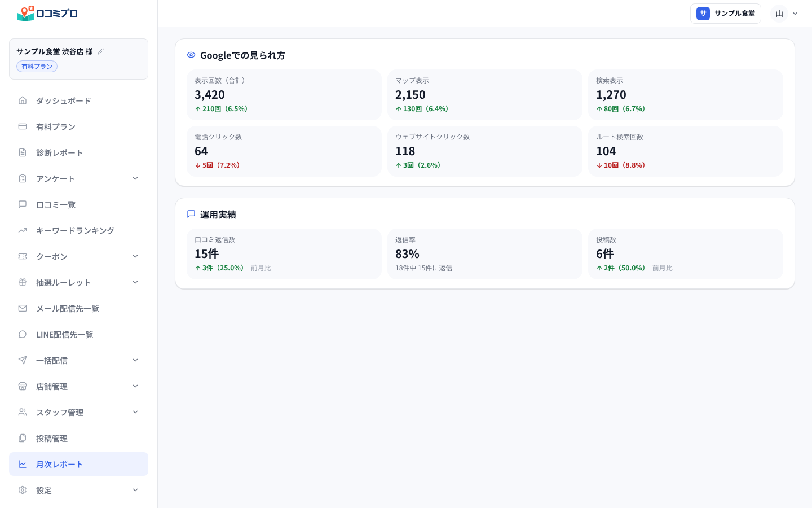Click the 抽選ルーレット gift icon
Screen dimensions: 812x508
[23, 282]
